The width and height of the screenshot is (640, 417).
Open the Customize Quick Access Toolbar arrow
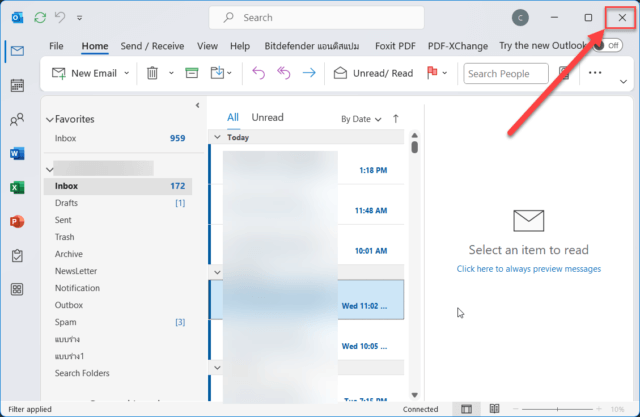(80, 18)
